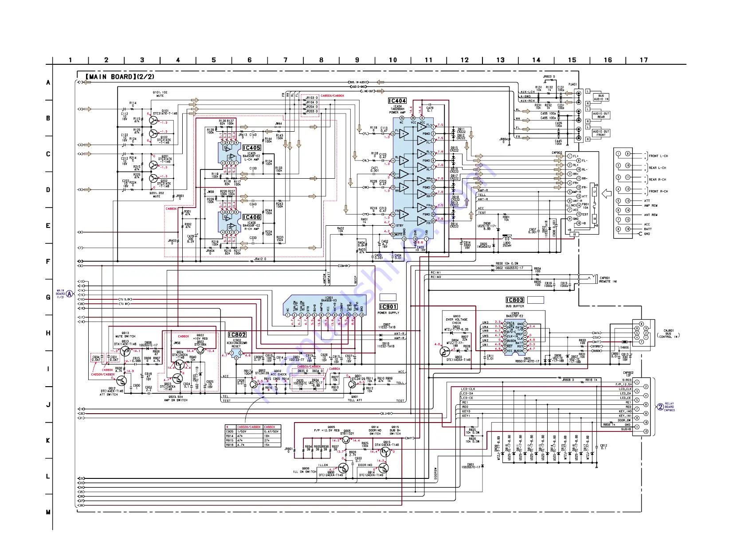
Task: Click column number 9 in the top ruler
Action: (357, 60)
